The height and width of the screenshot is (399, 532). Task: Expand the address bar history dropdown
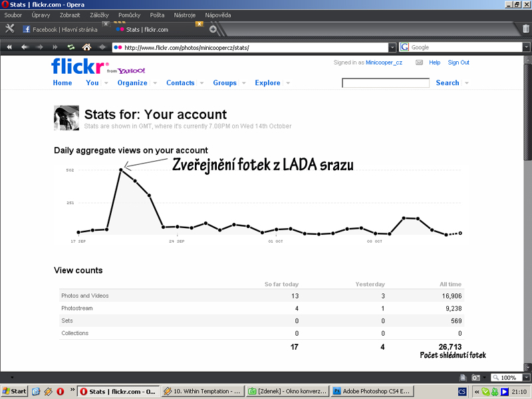(x=392, y=48)
